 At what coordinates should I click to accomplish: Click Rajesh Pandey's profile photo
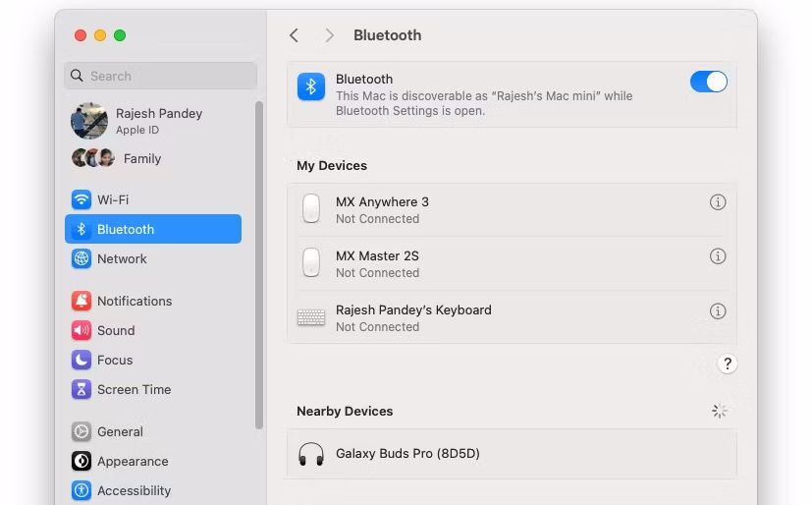tap(89, 121)
